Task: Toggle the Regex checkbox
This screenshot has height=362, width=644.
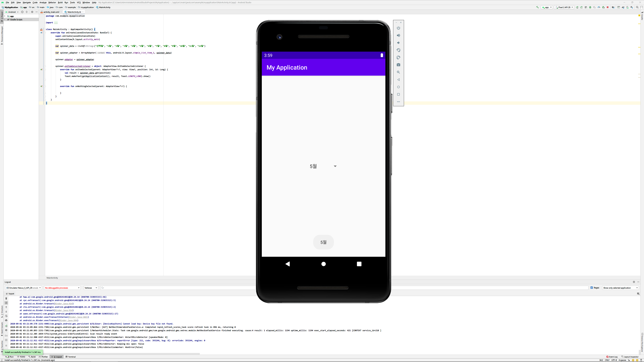Action: tap(592, 288)
